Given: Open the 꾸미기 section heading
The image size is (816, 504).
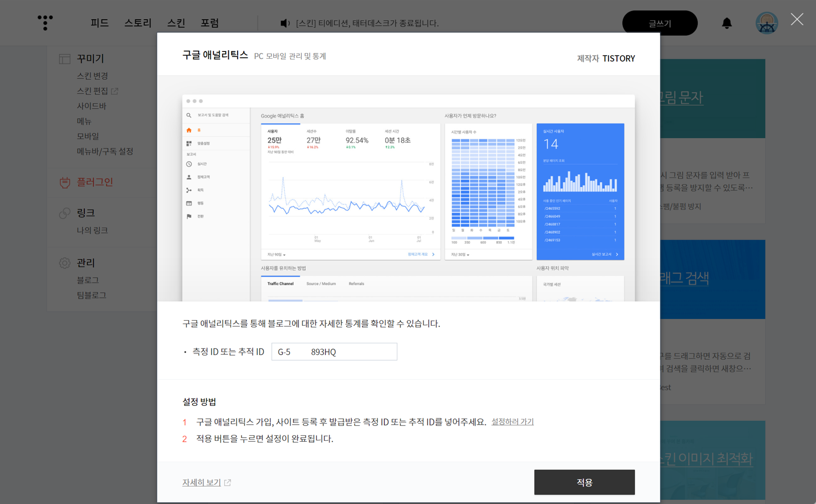Looking at the screenshot, I should coord(90,58).
